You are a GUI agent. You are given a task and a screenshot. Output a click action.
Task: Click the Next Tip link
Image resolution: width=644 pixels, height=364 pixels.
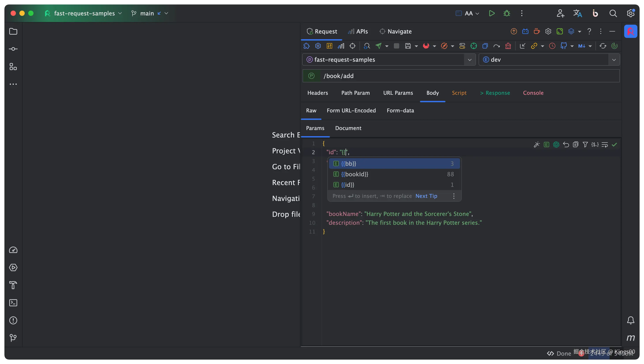pos(426,196)
